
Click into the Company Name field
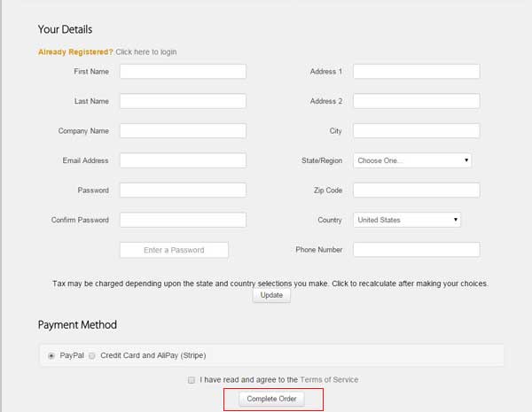183,130
